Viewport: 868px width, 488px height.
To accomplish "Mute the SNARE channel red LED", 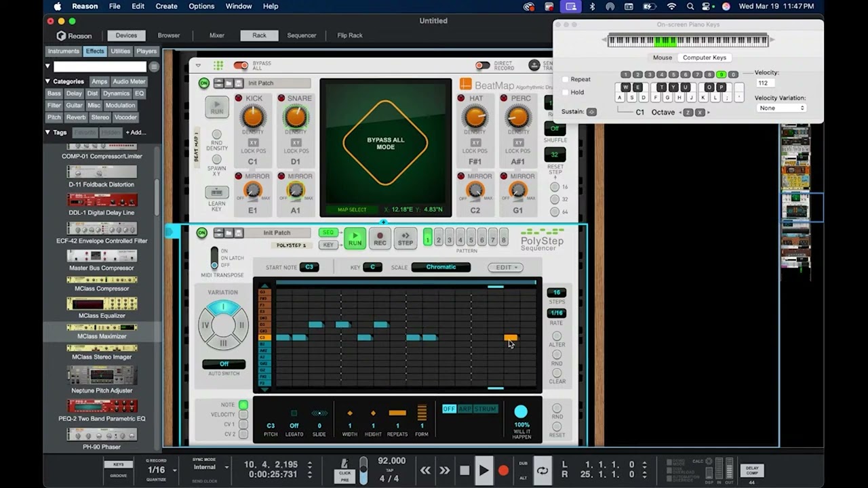I will click(x=281, y=98).
